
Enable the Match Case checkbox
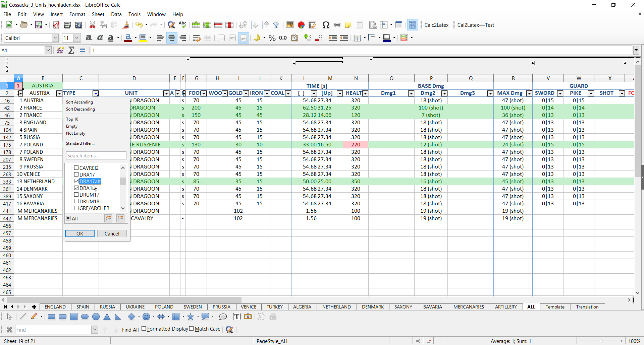pos(192,329)
